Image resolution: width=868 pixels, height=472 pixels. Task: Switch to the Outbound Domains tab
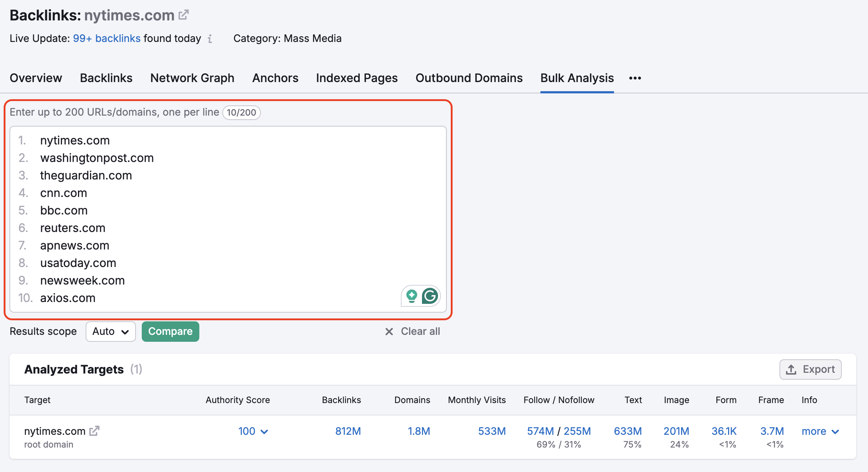point(469,78)
